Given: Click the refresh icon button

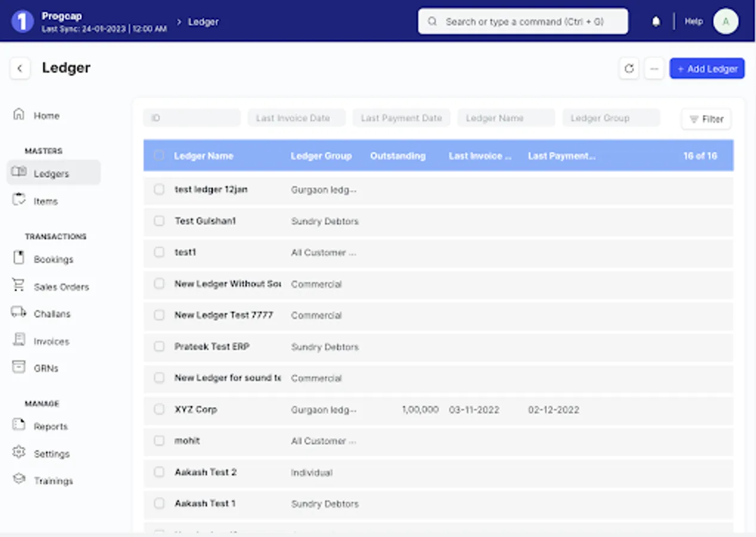Looking at the screenshot, I should point(629,69).
